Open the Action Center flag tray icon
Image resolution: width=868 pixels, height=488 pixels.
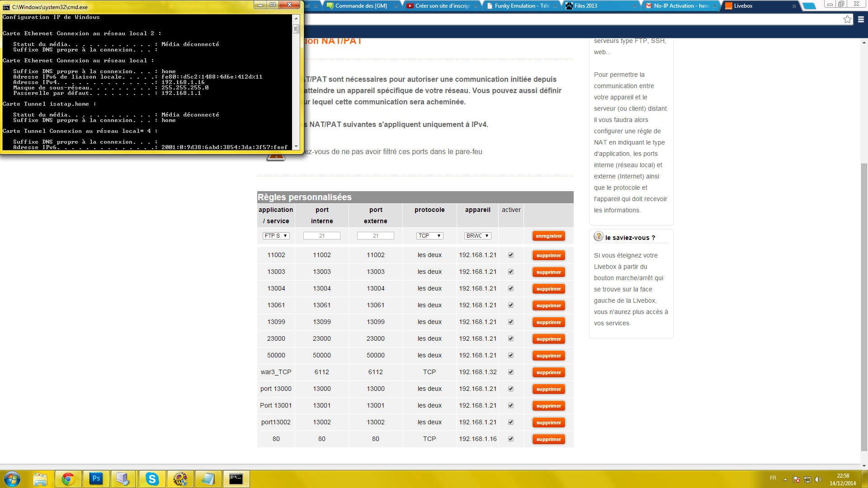(x=797, y=479)
